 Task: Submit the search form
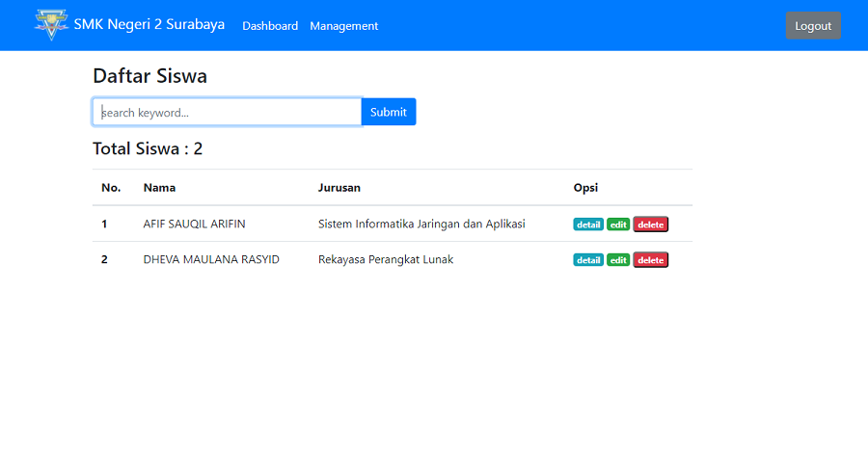(389, 112)
